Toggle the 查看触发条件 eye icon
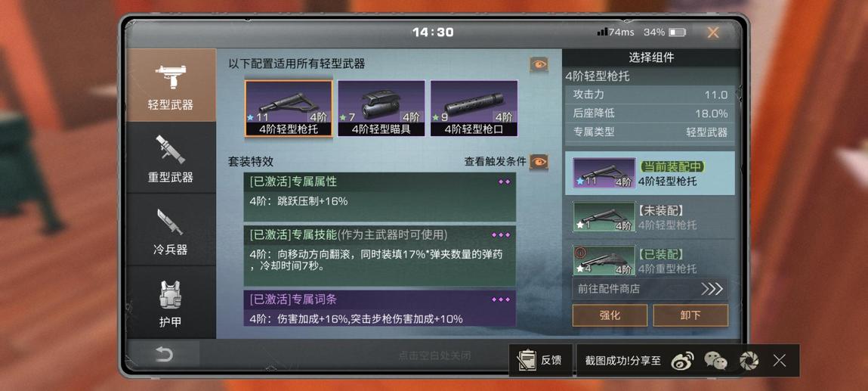This screenshot has width=868, height=391. (539, 162)
